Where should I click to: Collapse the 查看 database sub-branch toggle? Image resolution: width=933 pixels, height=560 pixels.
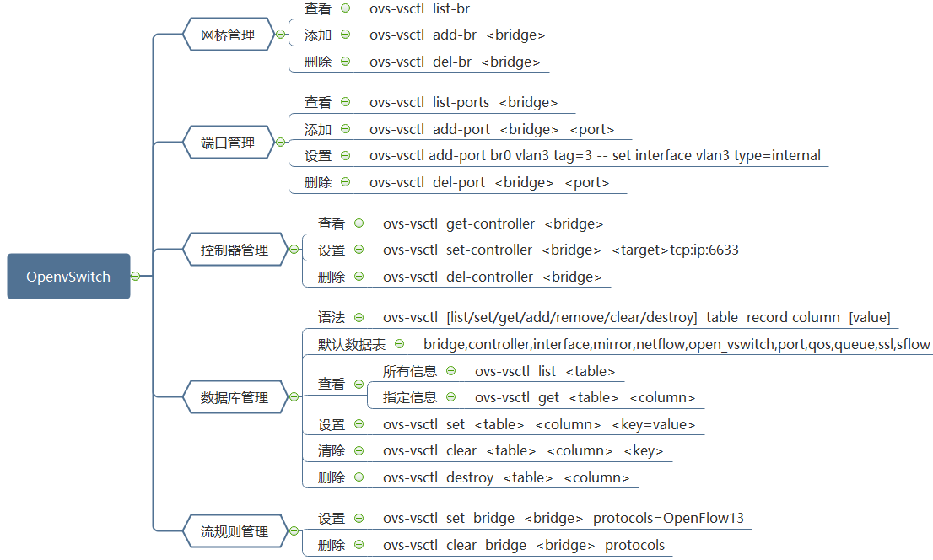(x=359, y=384)
